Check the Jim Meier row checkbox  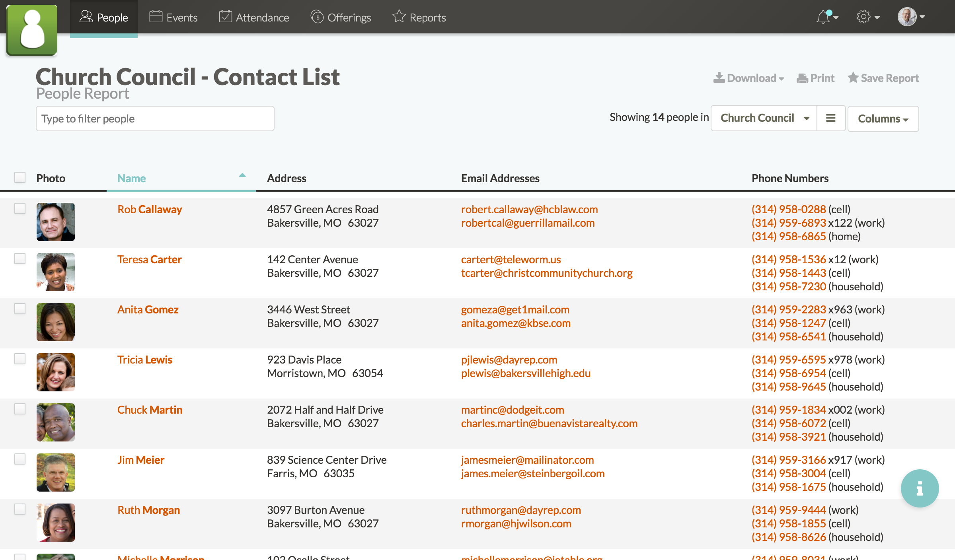[20, 459]
